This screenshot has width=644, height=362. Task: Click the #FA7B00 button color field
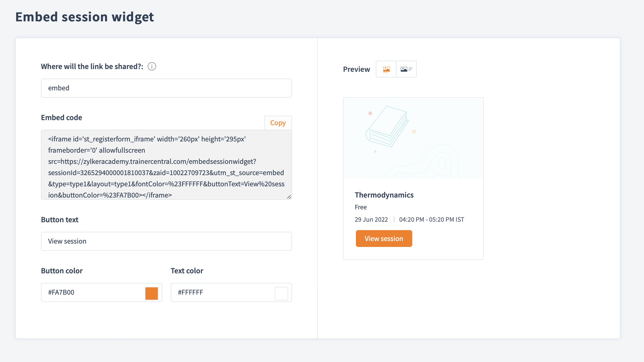tap(92, 292)
